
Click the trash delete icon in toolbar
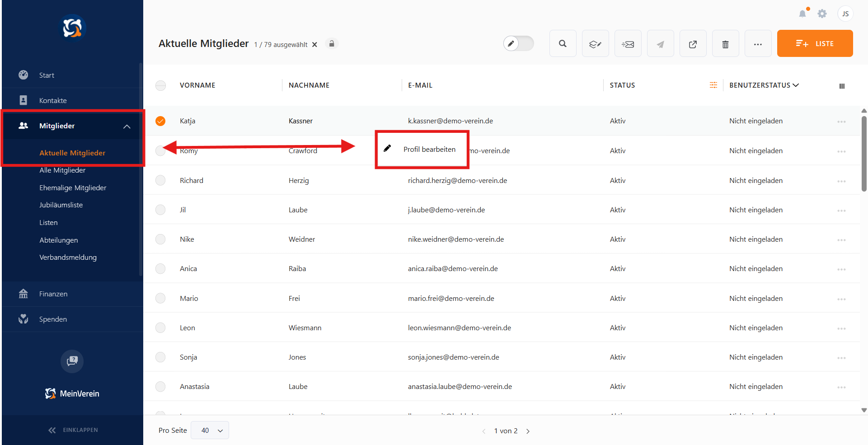(725, 44)
